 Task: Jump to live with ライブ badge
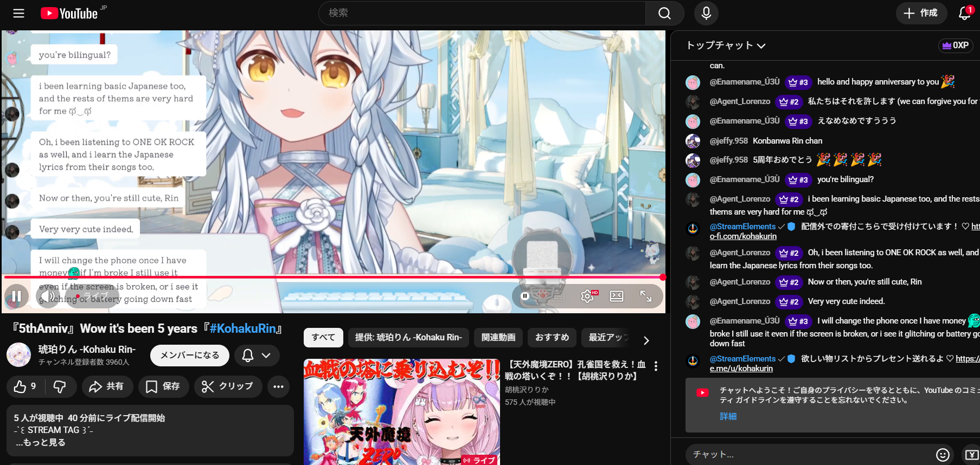pyautogui.click(x=92, y=296)
